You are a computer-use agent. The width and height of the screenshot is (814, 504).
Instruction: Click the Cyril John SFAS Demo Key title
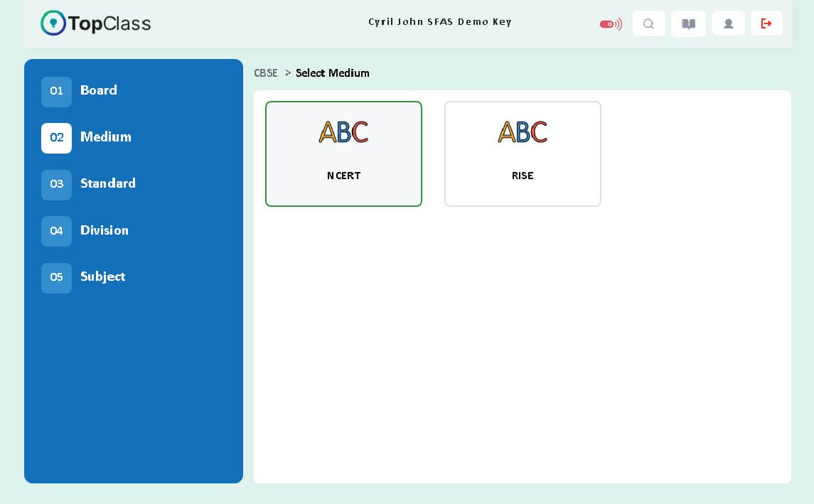tap(440, 22)
